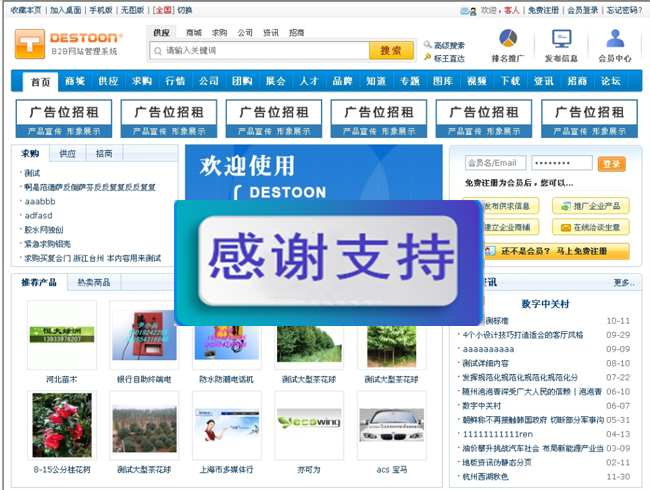This screenshot has height=490, width=650.
Task: Open 数字中关村 headline
Action: click(x=546, y=304)
